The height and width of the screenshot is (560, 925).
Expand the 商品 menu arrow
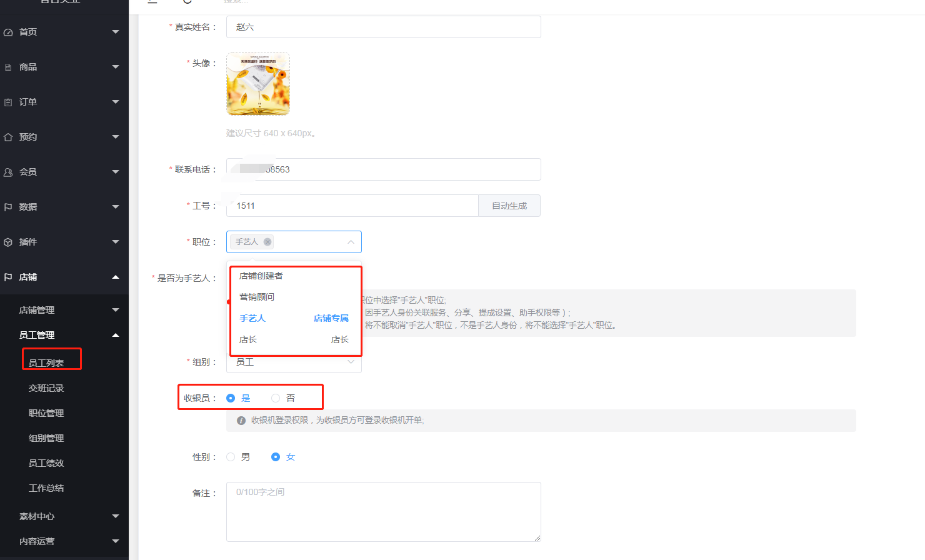point(116,67)
